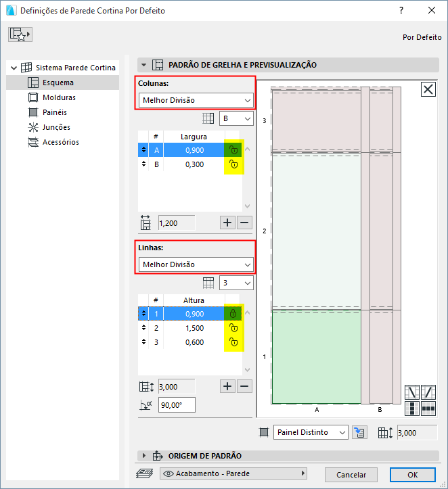The width and height of the screenshot is (448, 489).
Task: Click the pink top-left panel in the preview
Action: pyautogui.click(x=316, y=120)
